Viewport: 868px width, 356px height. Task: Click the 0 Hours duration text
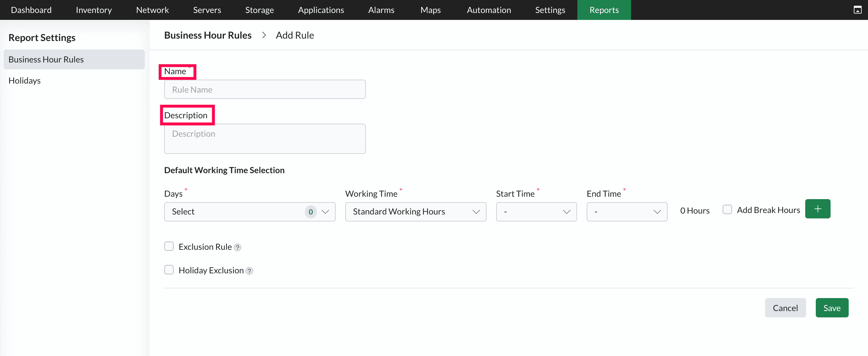click(694, 211)
